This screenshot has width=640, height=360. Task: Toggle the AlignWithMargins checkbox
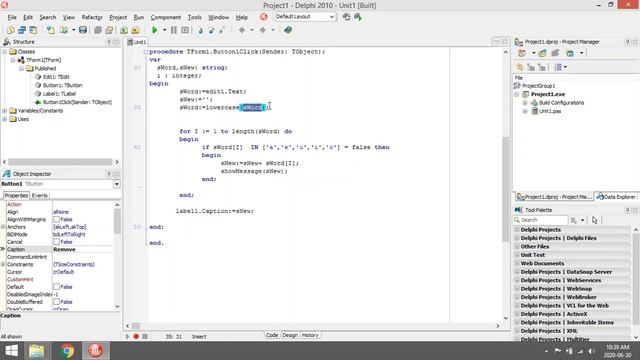point(56,220)
